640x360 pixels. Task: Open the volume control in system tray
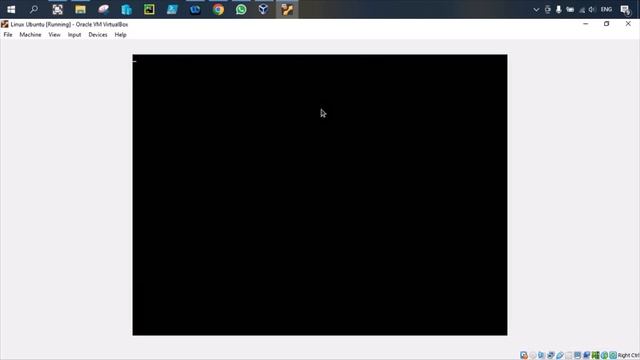pyautogui.click(x=592, y=9)
